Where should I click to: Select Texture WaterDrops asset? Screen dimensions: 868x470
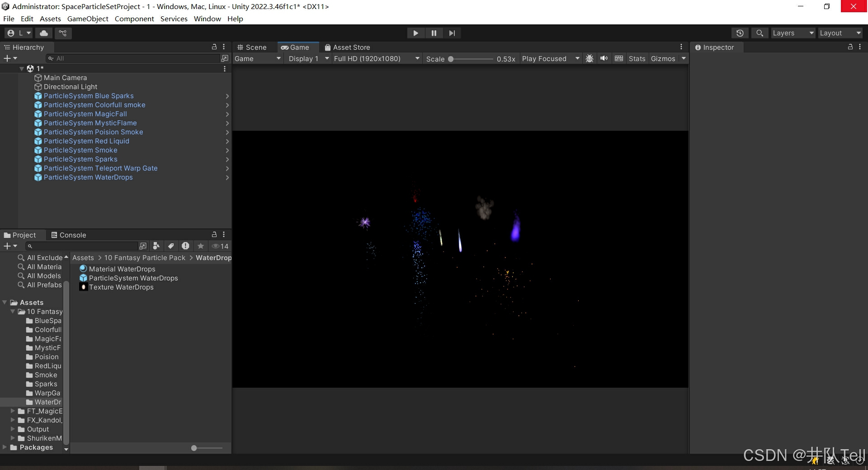coord(117,287)
